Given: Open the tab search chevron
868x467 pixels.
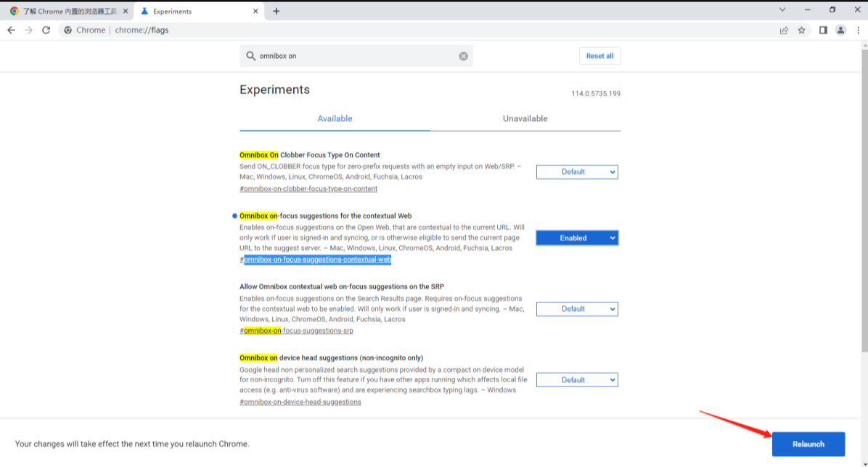Looking at the screenshot, I should click(782, 9).
